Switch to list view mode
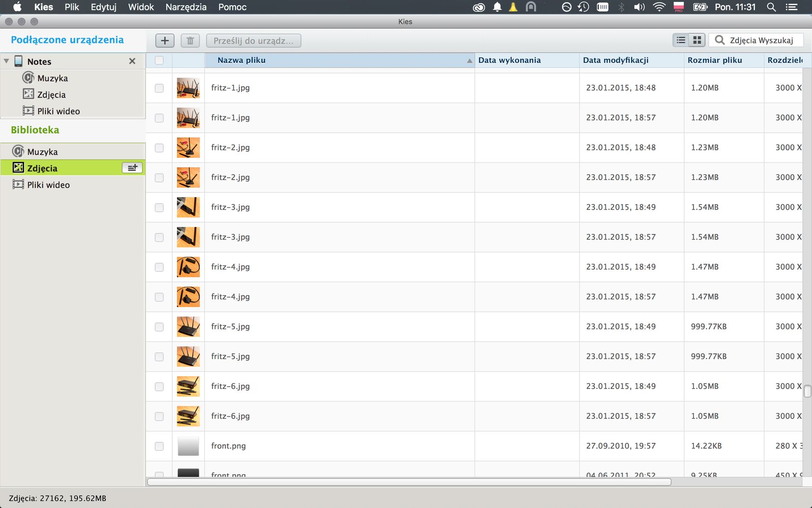 click(681, 40)
